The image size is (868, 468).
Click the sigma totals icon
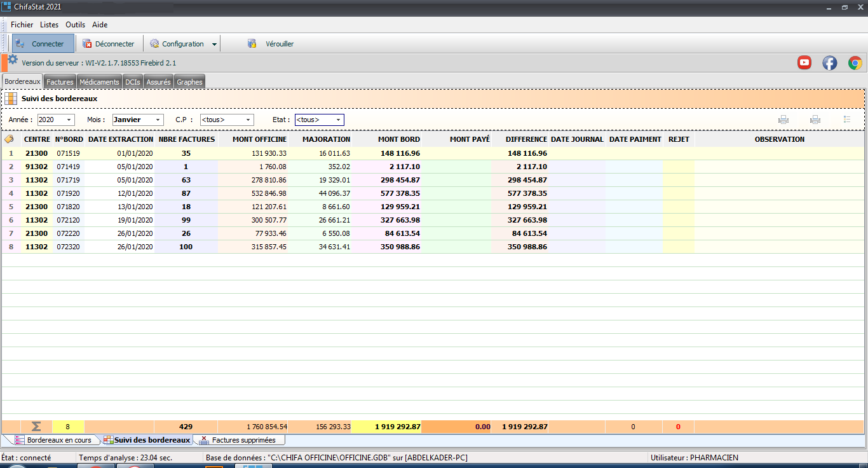36,427
